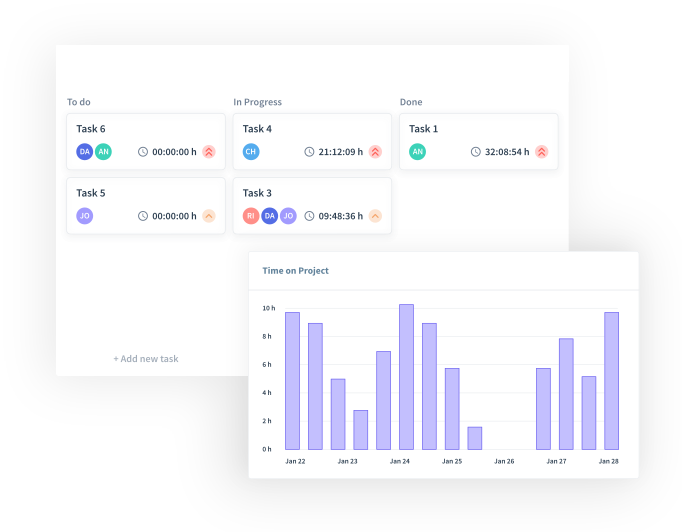Click the CH avatar on Task 4

point(251,152)
